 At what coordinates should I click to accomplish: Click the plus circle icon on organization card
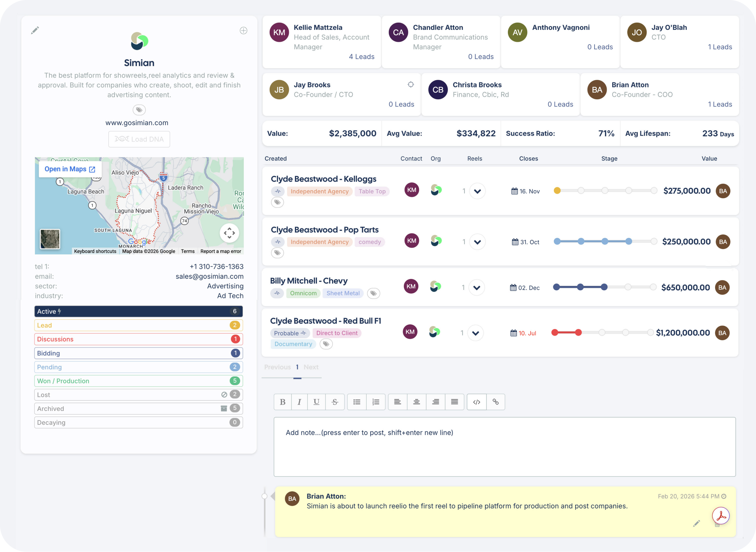[243, 31]
